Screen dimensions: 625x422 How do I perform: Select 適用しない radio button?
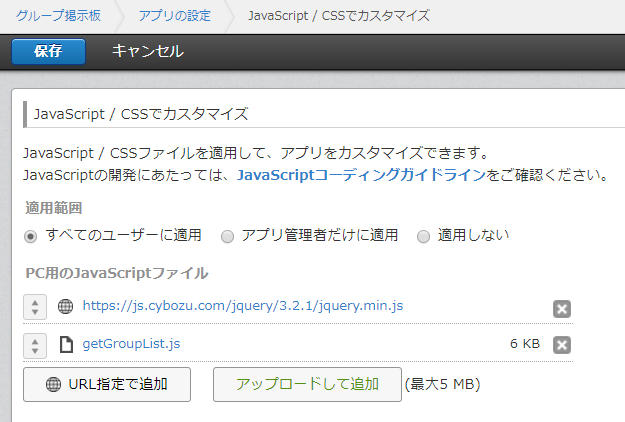423,236
